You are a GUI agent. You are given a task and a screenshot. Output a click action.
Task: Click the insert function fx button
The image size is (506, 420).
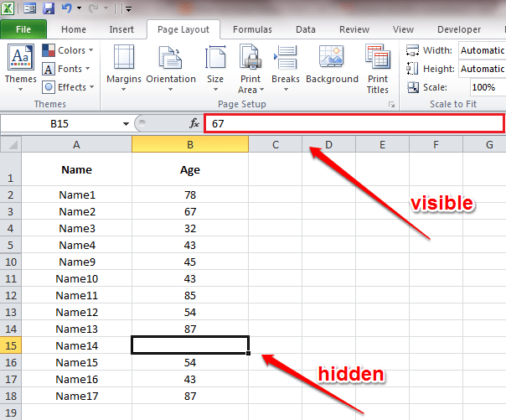click(x=194, y=123)
